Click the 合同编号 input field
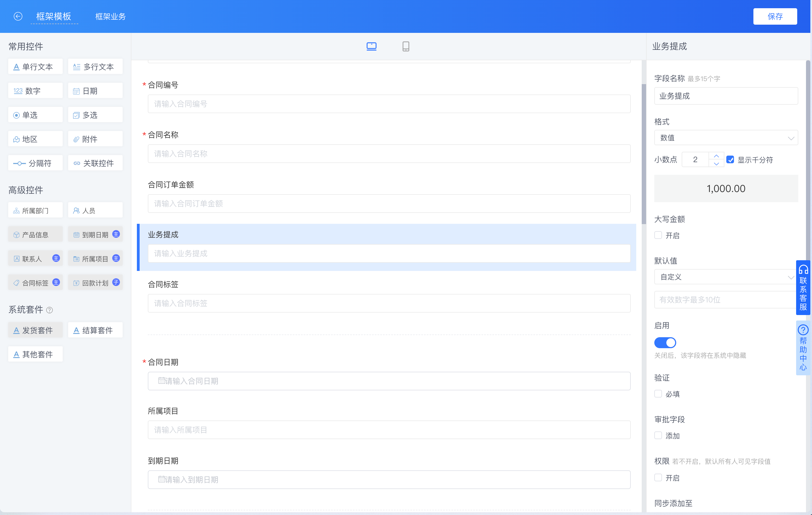Viewport: 812px width, 515px height. coord(389,104)
